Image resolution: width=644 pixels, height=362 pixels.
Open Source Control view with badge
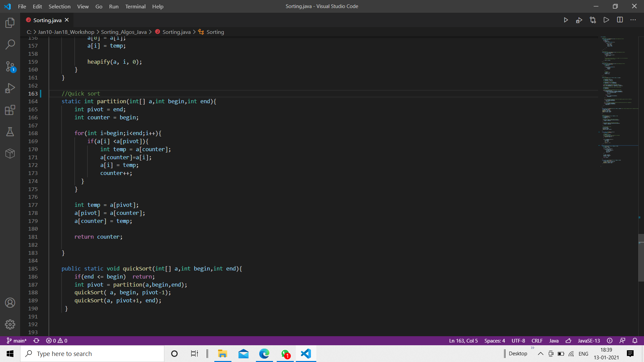pos(10,66)
